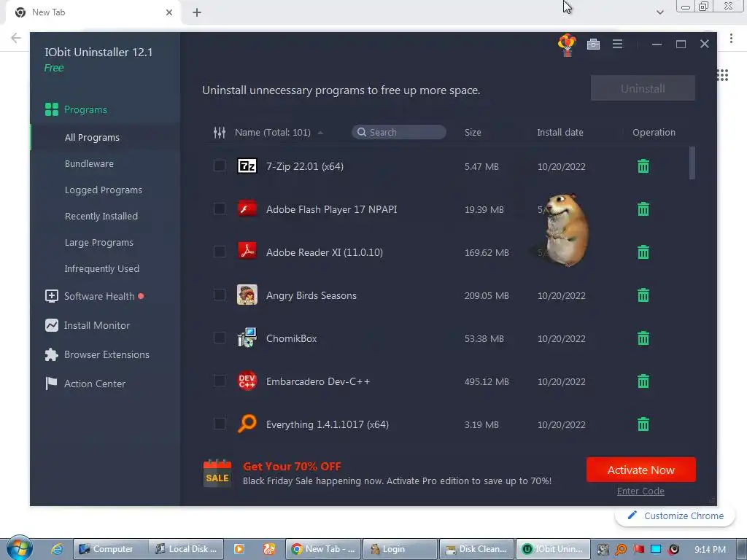The width and height of the screenshot is (747, 560).
Task: Show Infrequently Used programs
Action: (102, 268)
